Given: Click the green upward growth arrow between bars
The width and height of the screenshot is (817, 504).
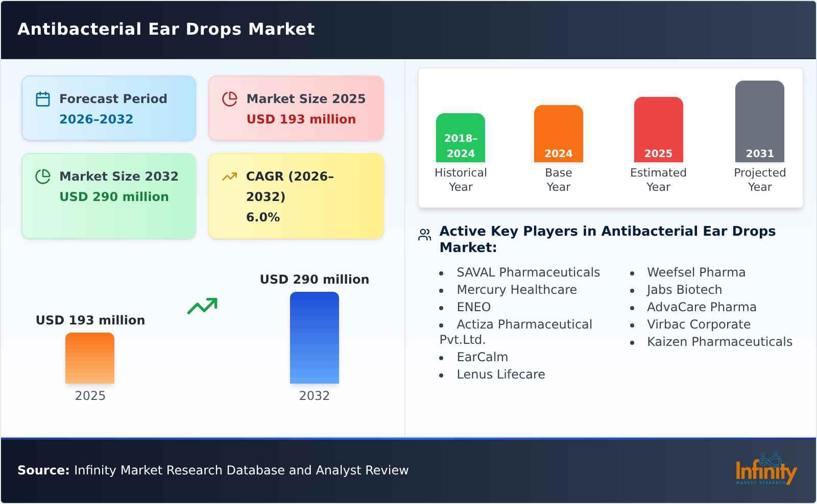Looking at the screenshot, I should [x=202, y=306].
